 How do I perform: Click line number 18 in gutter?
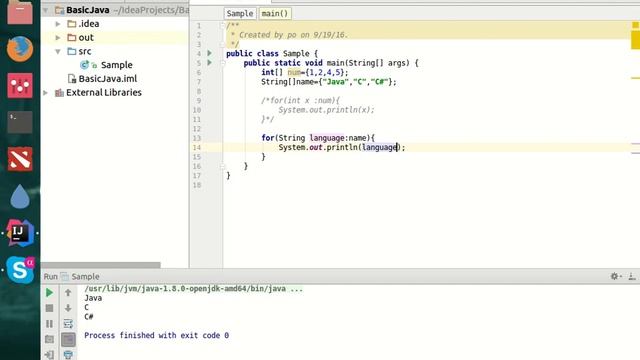[x=197, y=185]
